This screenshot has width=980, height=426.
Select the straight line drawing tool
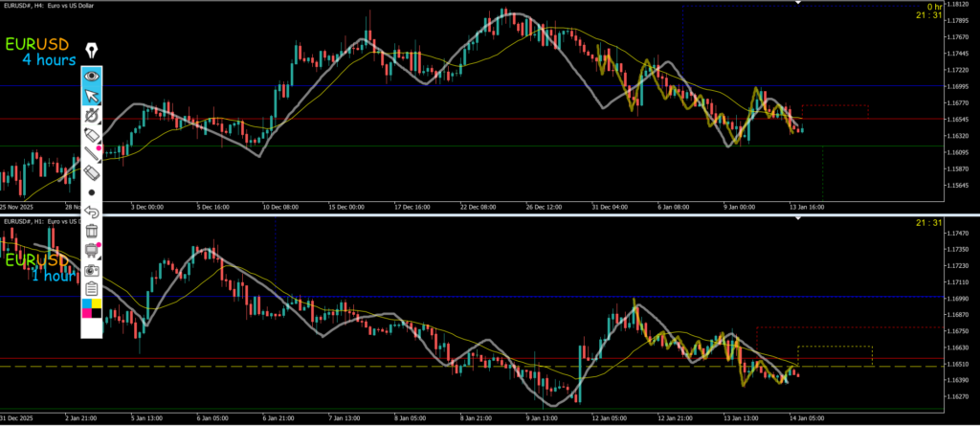click(x=92, y=153)
